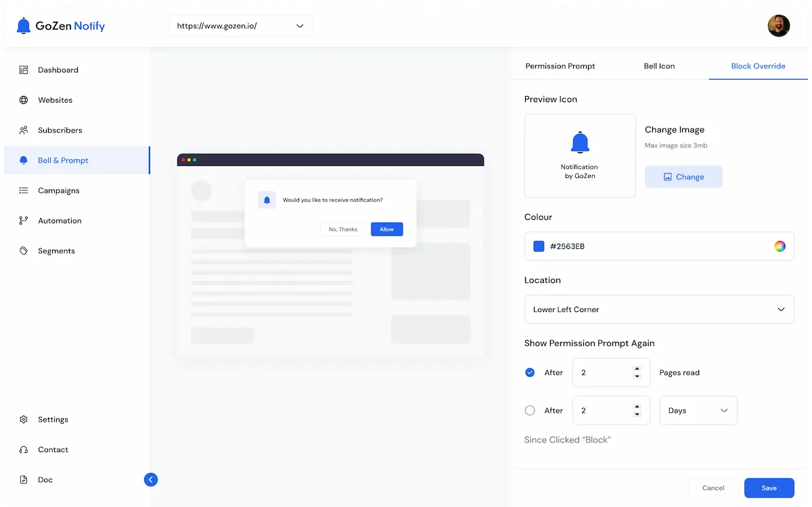Viewport: 812px width, 507px height.
Task: Select the 'After Pages read' radio option
Action: coord(530,372)
